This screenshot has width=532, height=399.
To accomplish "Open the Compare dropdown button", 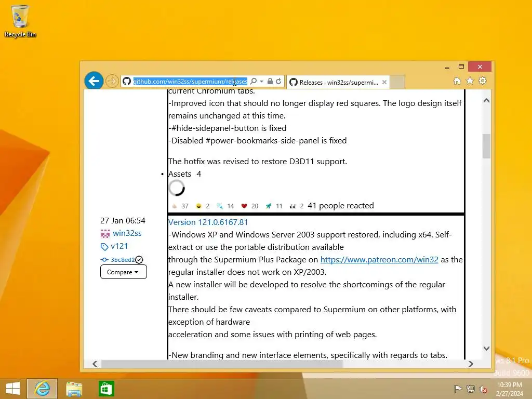I will [124, 272].
